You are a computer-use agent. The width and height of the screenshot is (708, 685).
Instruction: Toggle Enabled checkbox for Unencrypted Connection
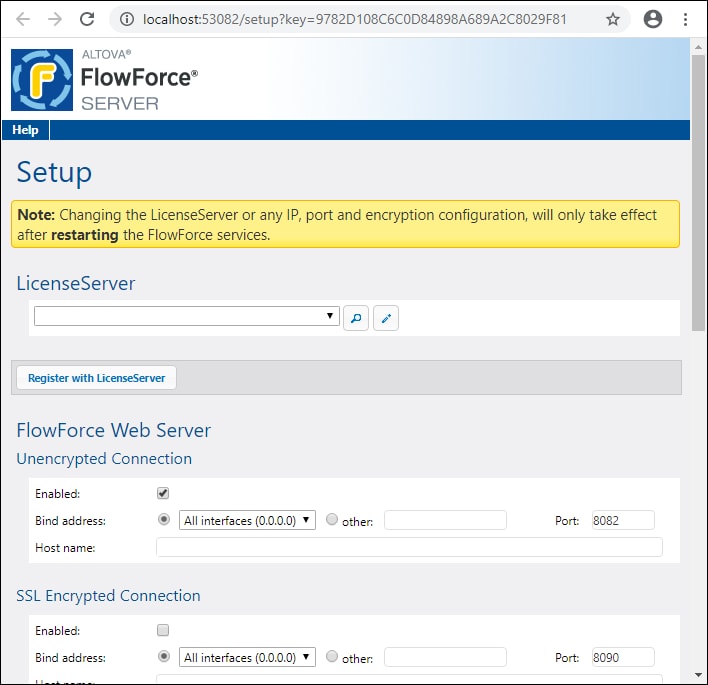click(x=163, y=493)
